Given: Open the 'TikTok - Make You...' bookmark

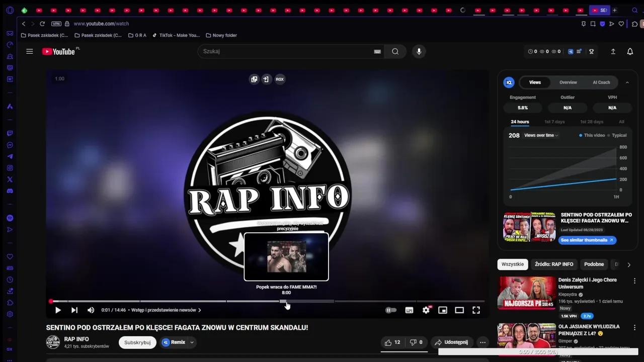Looking at the screenshot, I should click(176, 35).
